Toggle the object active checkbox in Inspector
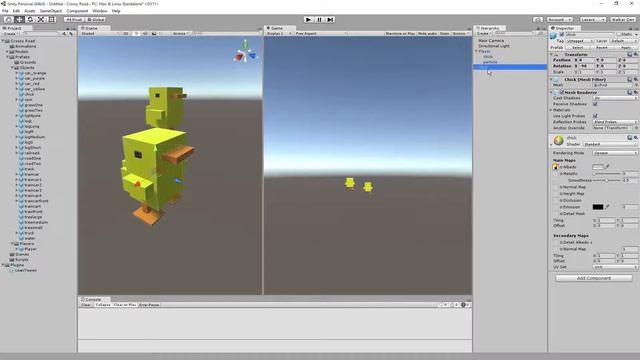640x360 pixels. [x=562, y=35]
